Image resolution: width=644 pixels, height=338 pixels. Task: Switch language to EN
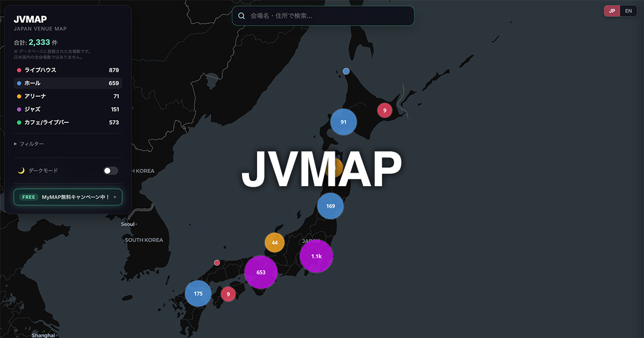pos(628,11)
